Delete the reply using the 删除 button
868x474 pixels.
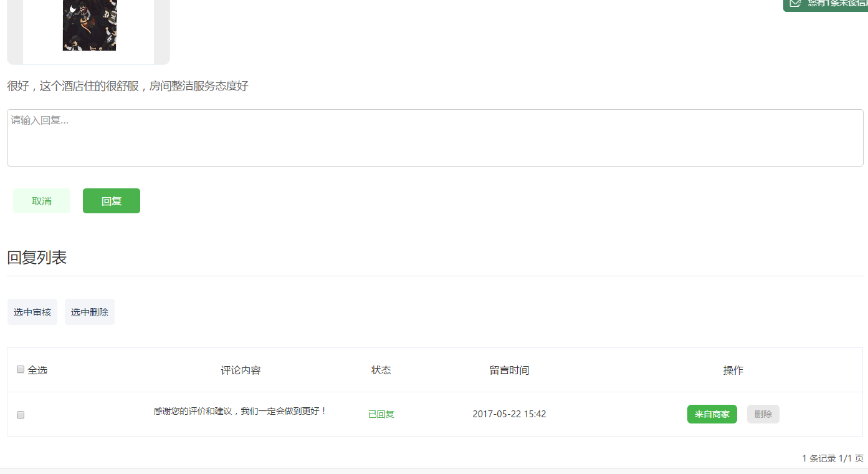(x=763, y=414)
